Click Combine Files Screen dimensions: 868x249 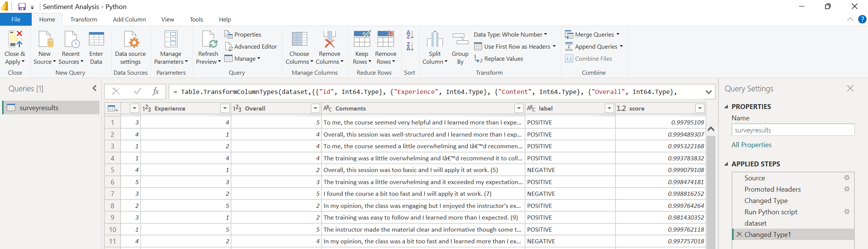588,59
